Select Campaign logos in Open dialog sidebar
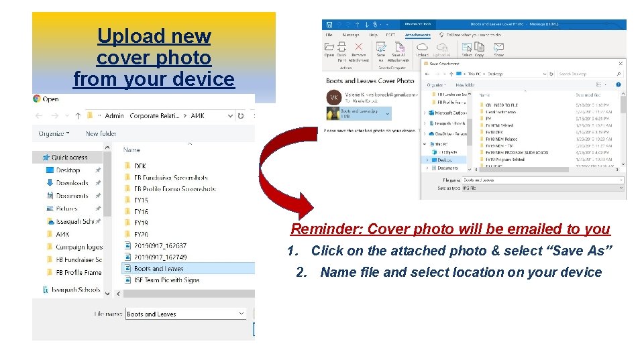Image resolution: width=644 pixels, height=362 pixels. tap(79, 247)
